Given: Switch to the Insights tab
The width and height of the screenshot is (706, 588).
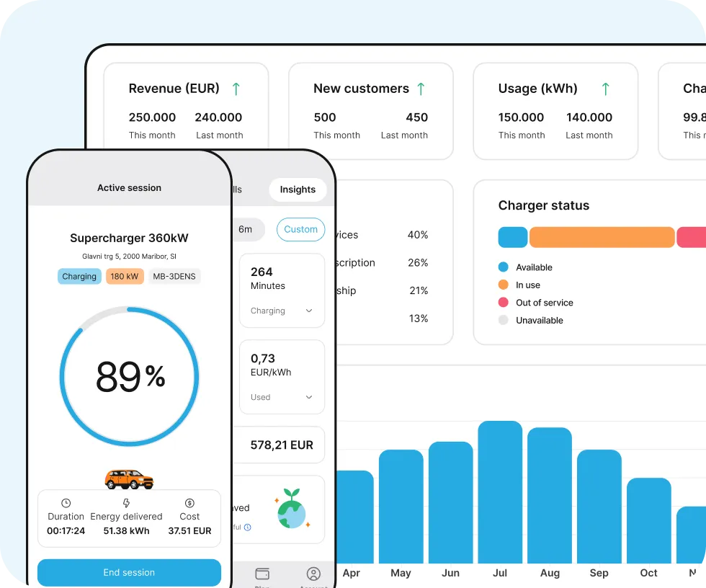Looking at the screenshot, I should (298, 190).
